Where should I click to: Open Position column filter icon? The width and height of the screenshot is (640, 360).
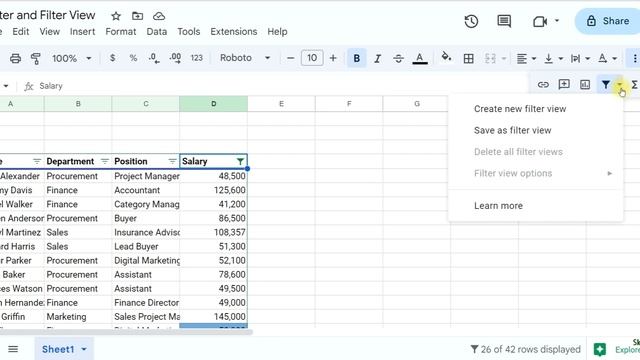(x=172, y=162)
